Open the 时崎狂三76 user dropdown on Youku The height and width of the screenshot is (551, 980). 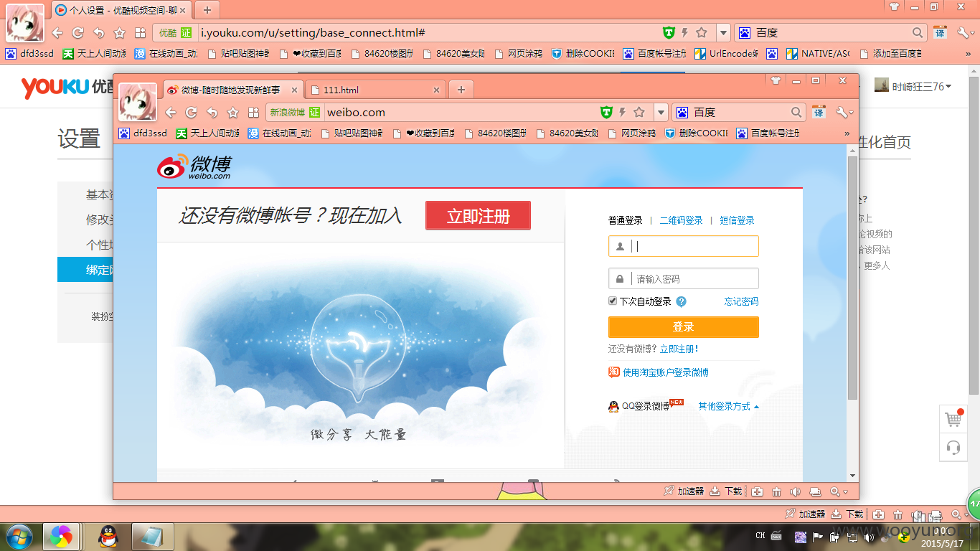913,87
